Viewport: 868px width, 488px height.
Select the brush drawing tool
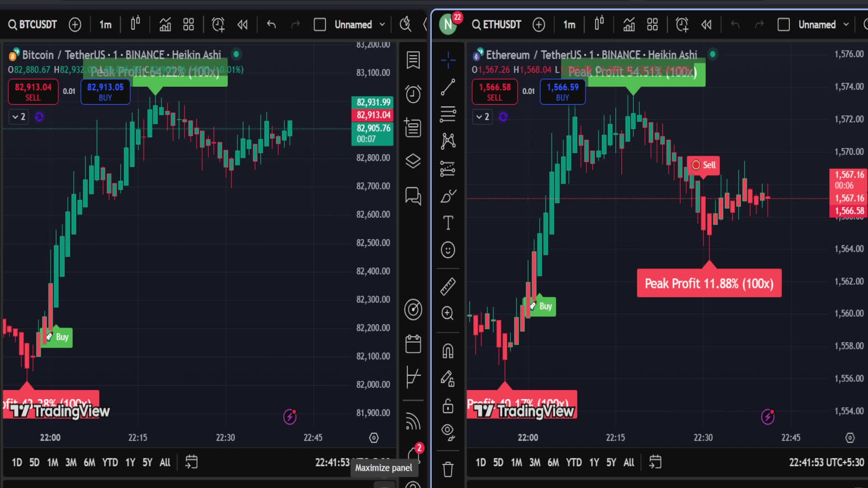pos(448,196)
